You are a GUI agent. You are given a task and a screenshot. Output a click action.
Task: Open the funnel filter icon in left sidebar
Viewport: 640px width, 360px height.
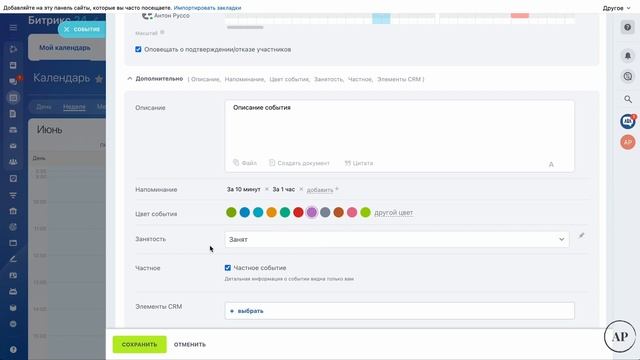click(x=13, y=195)
